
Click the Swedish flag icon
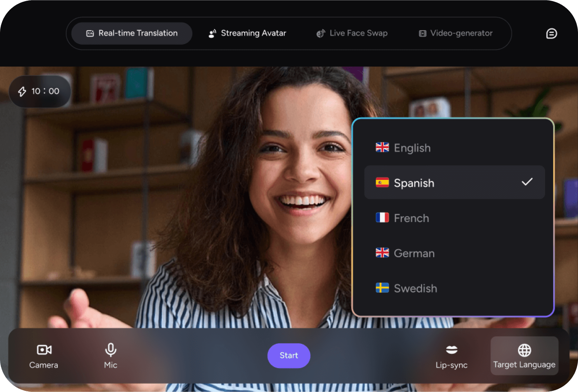coord(382,288)
